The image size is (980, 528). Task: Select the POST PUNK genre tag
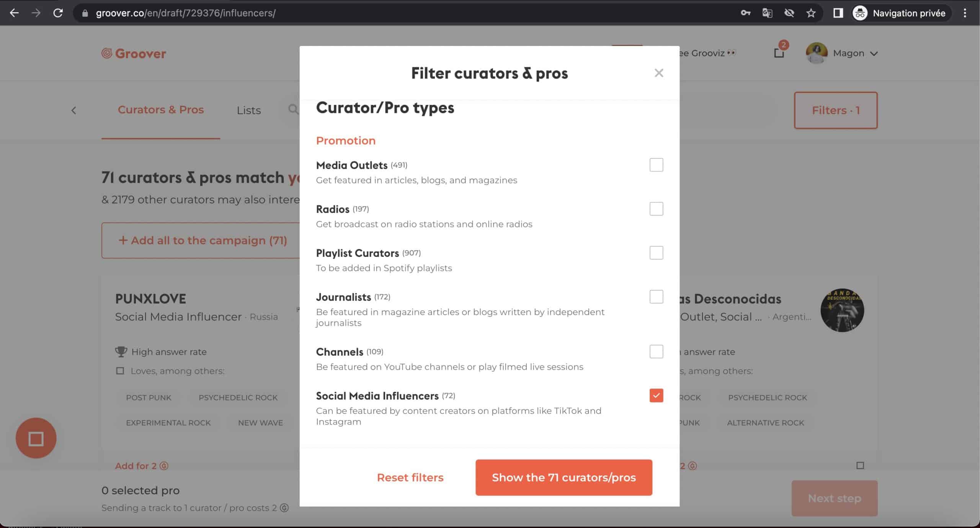tap(149, 397)
